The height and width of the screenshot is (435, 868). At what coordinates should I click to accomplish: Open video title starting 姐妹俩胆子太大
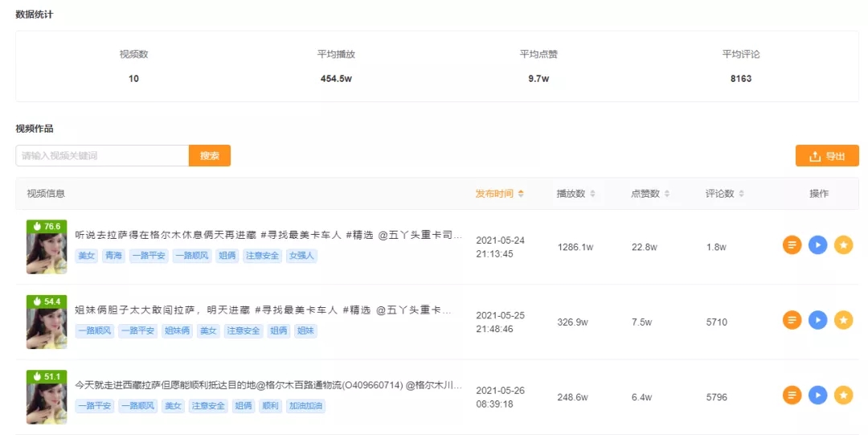pos(263,310)
